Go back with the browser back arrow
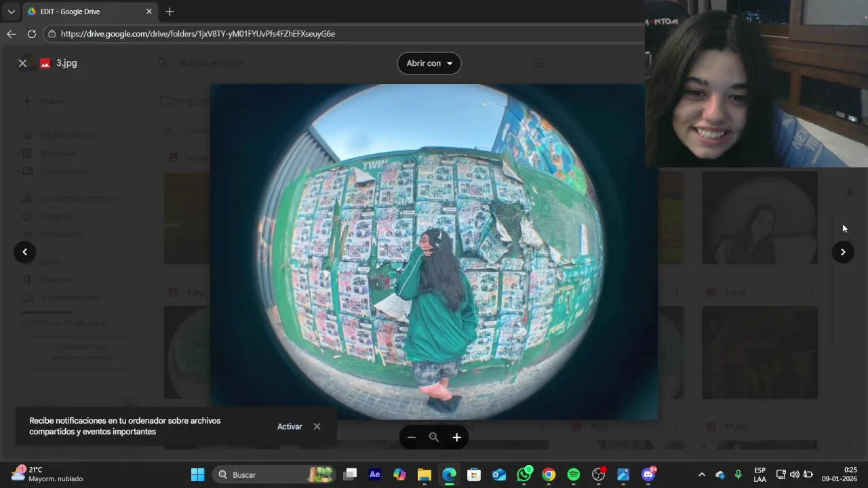 pos(11,33)
